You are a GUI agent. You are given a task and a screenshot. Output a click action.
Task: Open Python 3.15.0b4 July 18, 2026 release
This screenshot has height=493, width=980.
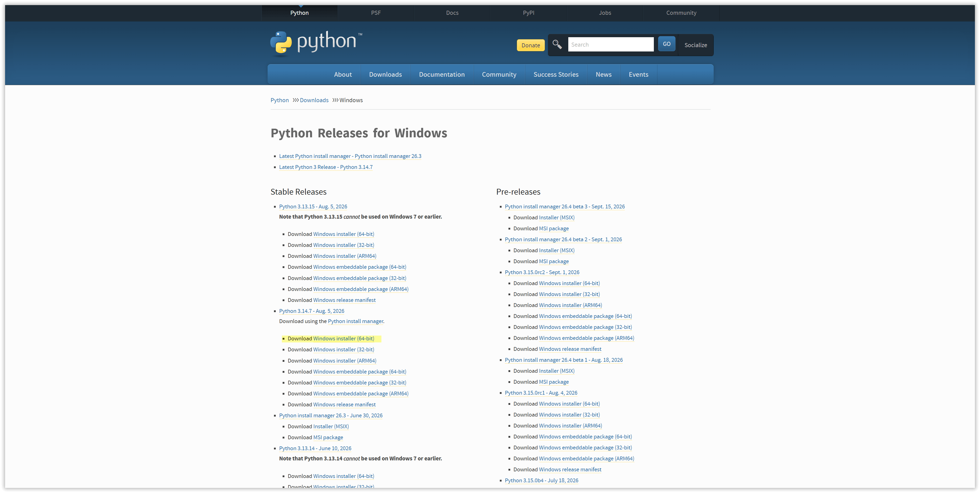(541, 481)
